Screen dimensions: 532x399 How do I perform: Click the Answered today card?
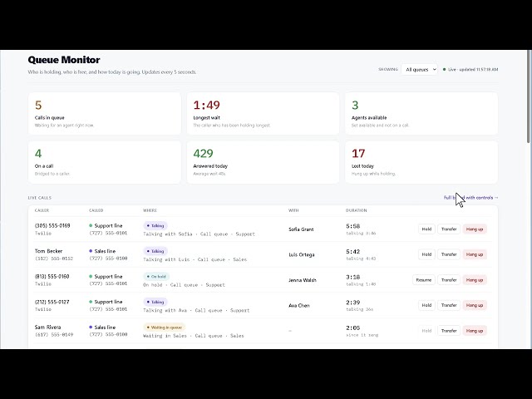[263, 162]
